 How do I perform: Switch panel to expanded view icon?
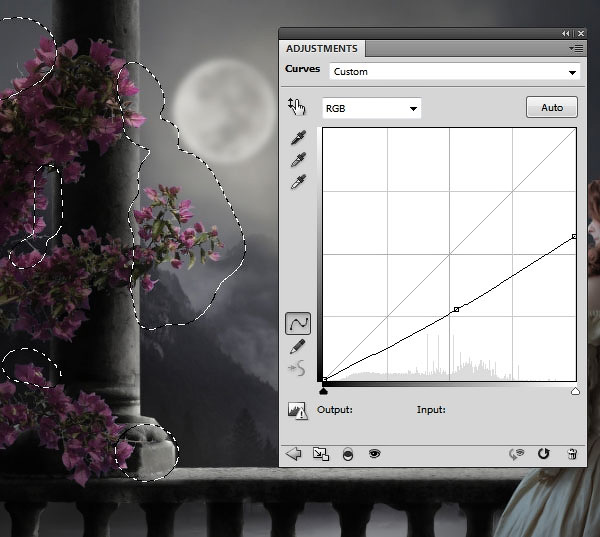click(321, 454)
